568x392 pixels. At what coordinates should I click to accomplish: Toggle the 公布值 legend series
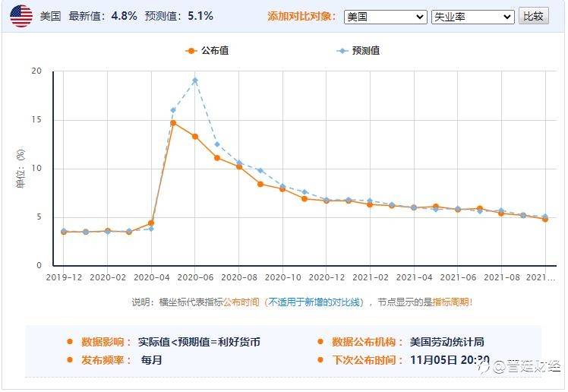[x=207, y=51]
